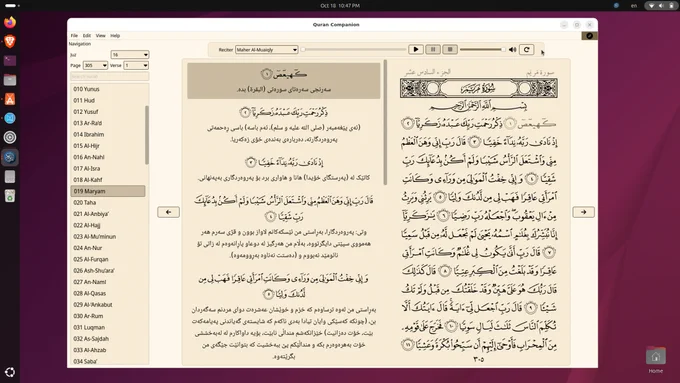
Task: Select surah 022 Al-Hajj
Action: click(108, 225)
